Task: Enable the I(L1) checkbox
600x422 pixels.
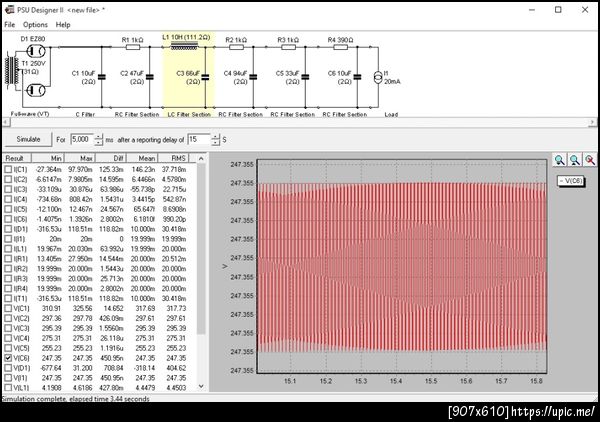Action: click(x=8, y=249)
